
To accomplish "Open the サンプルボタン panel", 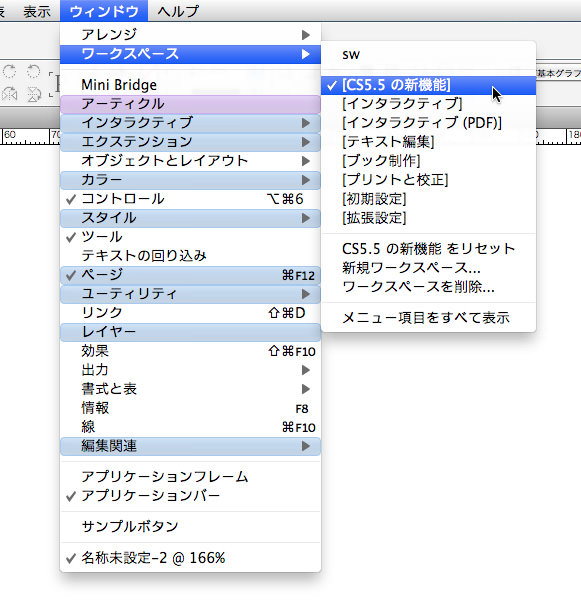I will pos(190,526).
